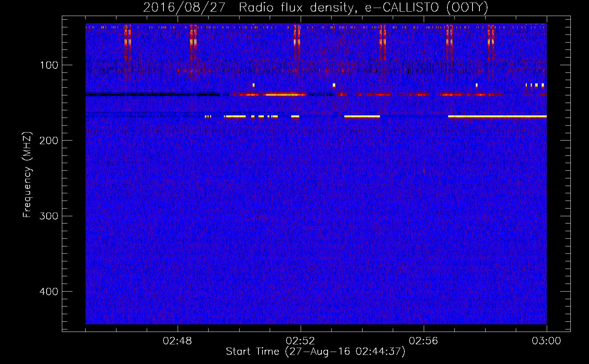Click the 300 frequency tick label

pos(49,216)
